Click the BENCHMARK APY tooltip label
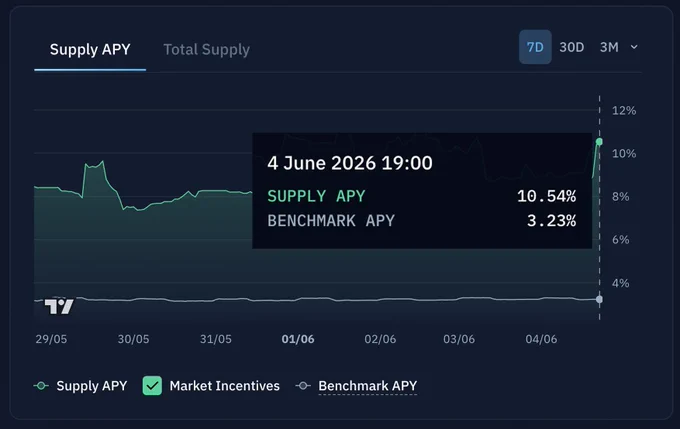 pos(331,221)
